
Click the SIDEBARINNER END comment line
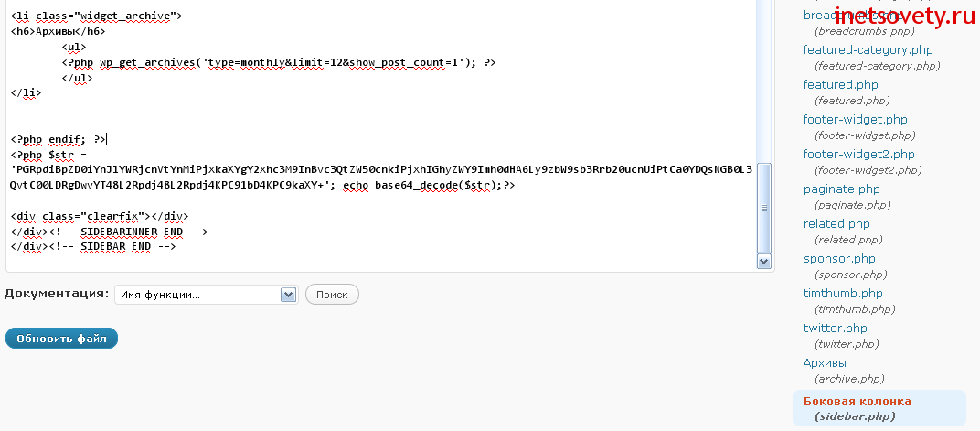[109, 232]
